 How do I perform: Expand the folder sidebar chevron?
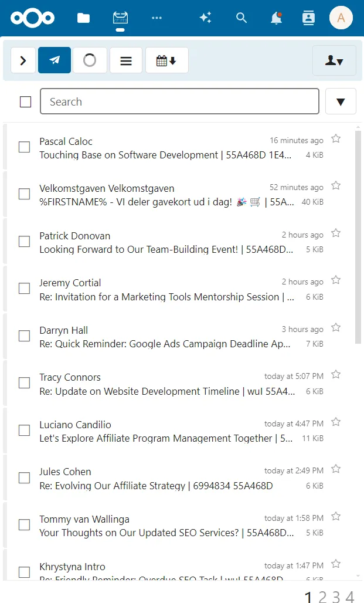click(x=23, y=60)
